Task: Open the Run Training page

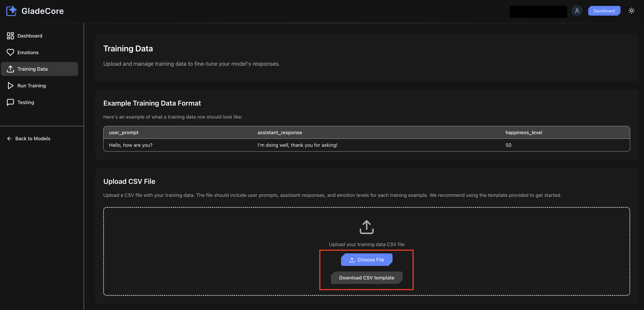Action: click(x=32, y=86)
